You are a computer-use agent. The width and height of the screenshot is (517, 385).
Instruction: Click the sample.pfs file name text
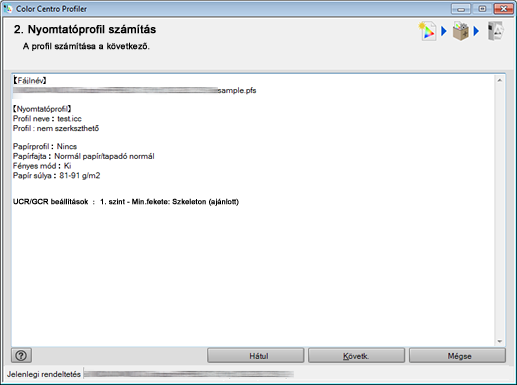point(237,91)
